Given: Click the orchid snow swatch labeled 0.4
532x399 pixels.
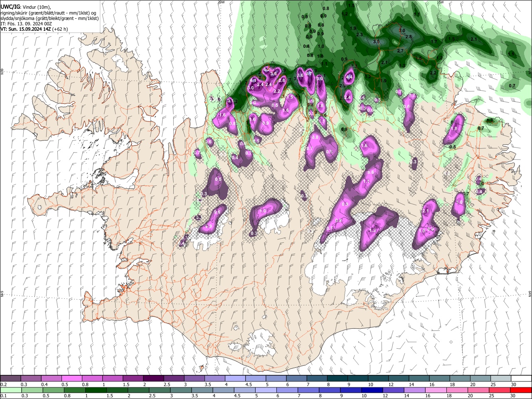Looking at the screenshot, I should coord(51,379).
